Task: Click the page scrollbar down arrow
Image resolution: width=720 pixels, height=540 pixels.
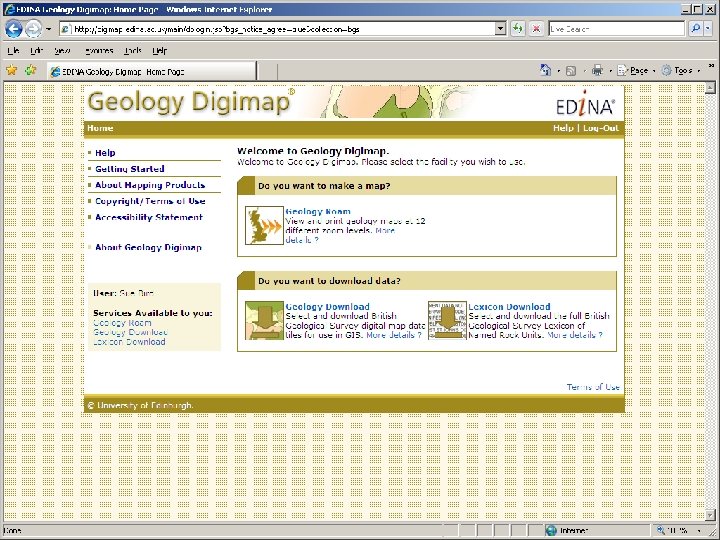Action: 710,515
